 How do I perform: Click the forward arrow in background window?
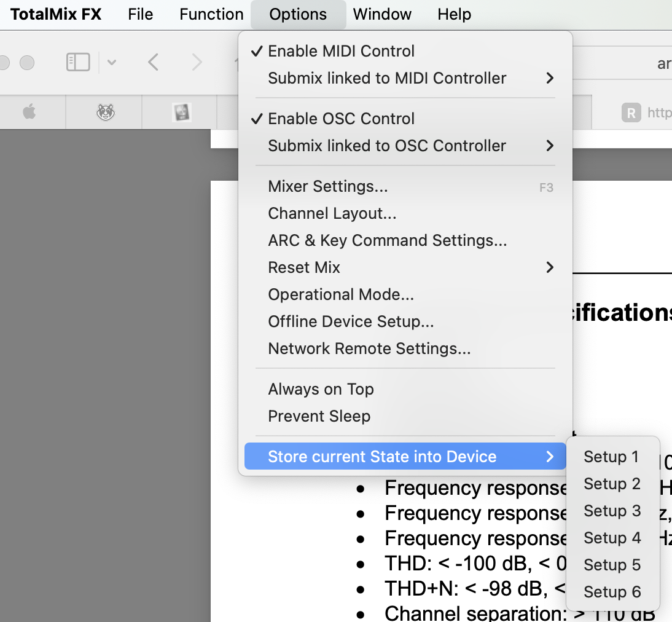point(197,62)
